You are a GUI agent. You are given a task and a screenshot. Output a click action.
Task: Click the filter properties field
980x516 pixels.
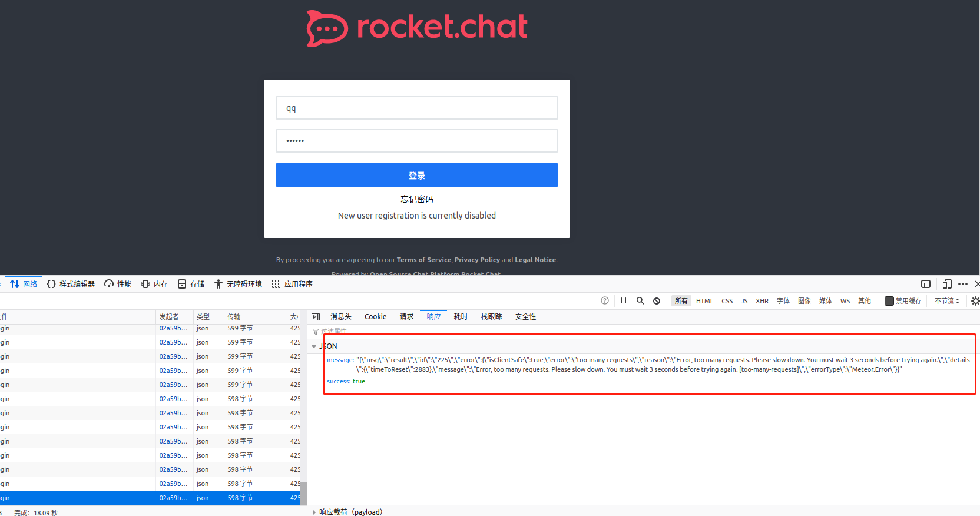click(x=644, y=331)
